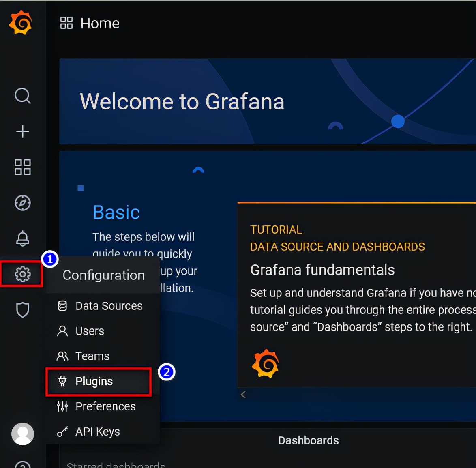Screen dimensions: 476x468
Task: Click the Basic heading text
Action: tap(116, 212)
